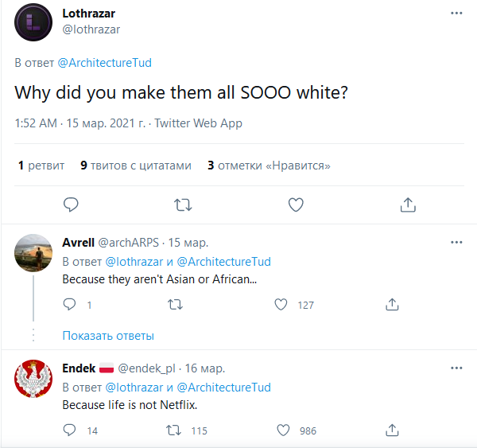Open more options on Endek's reply
The height and width of the screenshot is (448, 477).
[456, 368]
